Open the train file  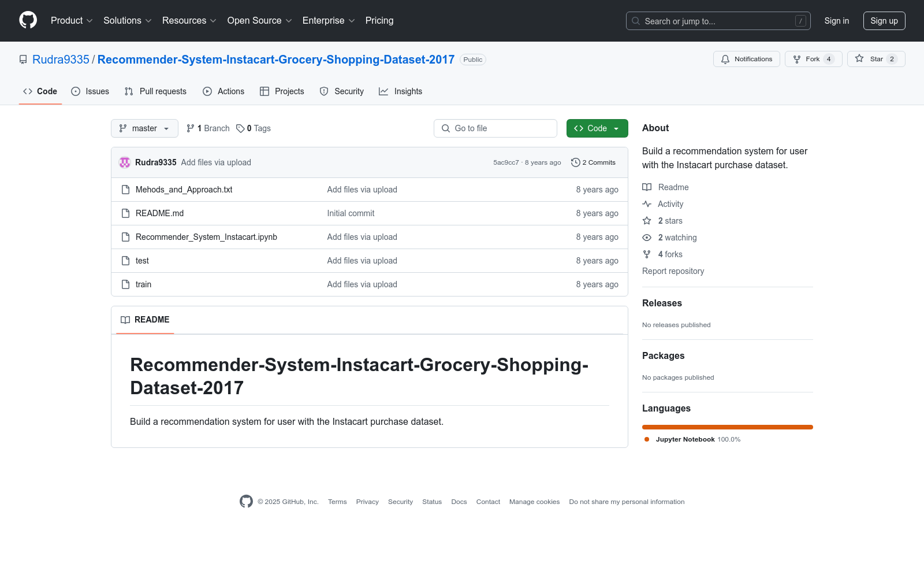pyautogui.click(x=143, y=284)
